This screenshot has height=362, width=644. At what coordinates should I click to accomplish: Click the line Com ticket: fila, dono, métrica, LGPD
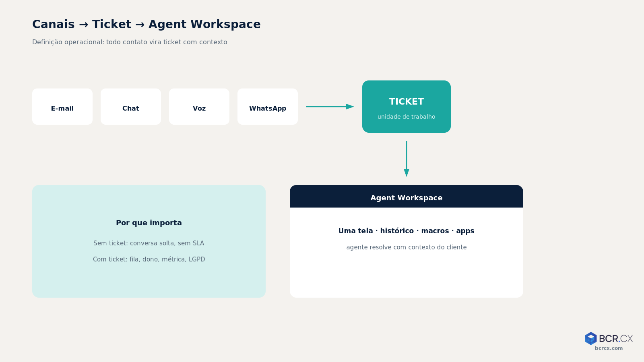(149, 259)
